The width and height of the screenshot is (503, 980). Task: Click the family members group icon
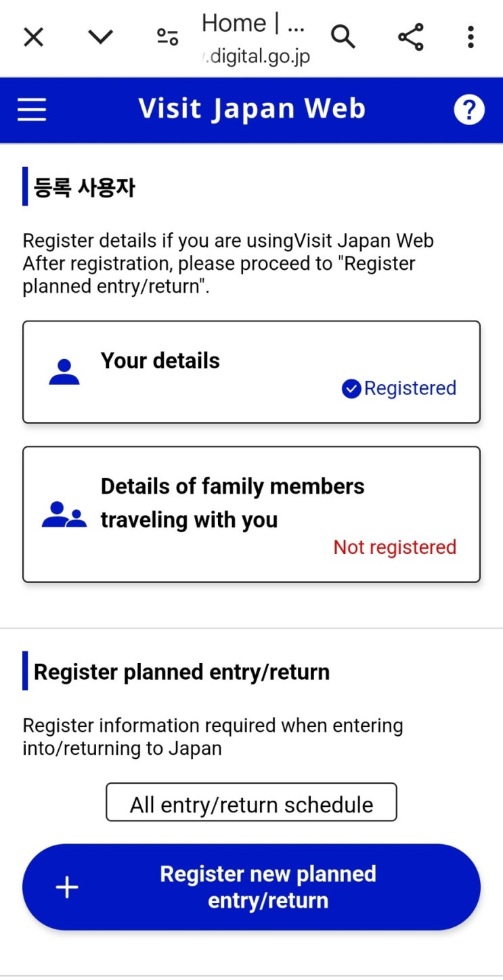pos(64,515)
